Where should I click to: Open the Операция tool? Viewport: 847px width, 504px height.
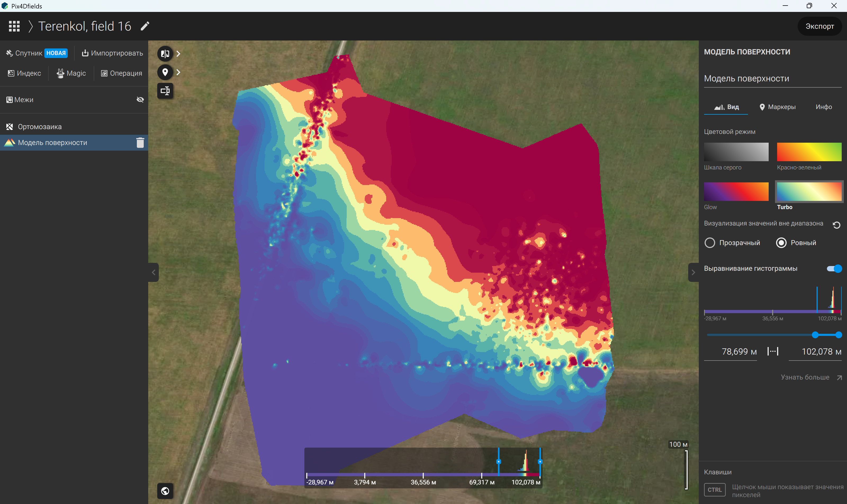(121, 73)
